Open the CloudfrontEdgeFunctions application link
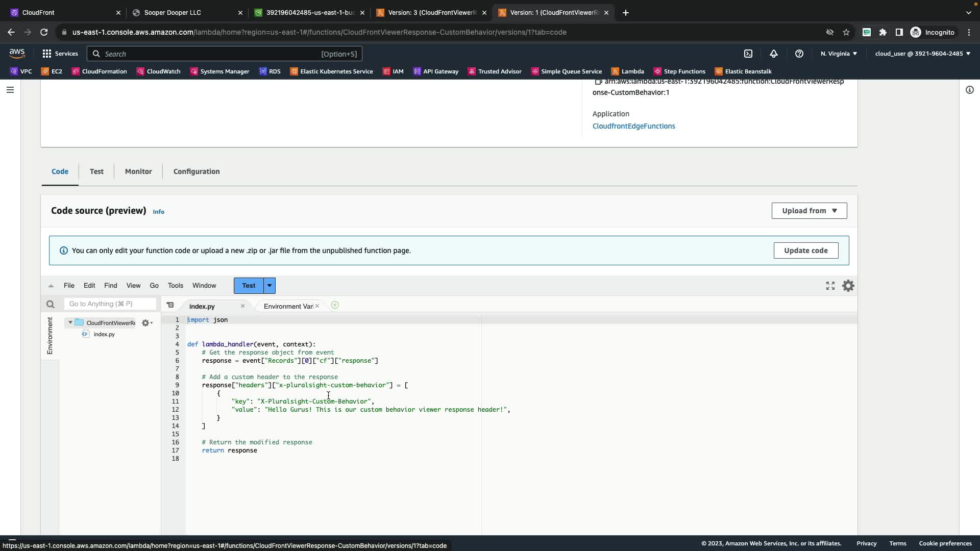The width and height of the screenshot is (980, 551). [x=633, y=126]
